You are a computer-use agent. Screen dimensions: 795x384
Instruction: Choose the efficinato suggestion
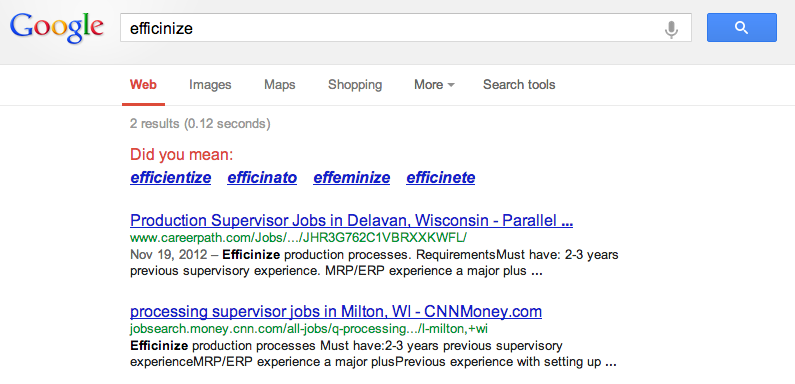click(x=262, y=178)
